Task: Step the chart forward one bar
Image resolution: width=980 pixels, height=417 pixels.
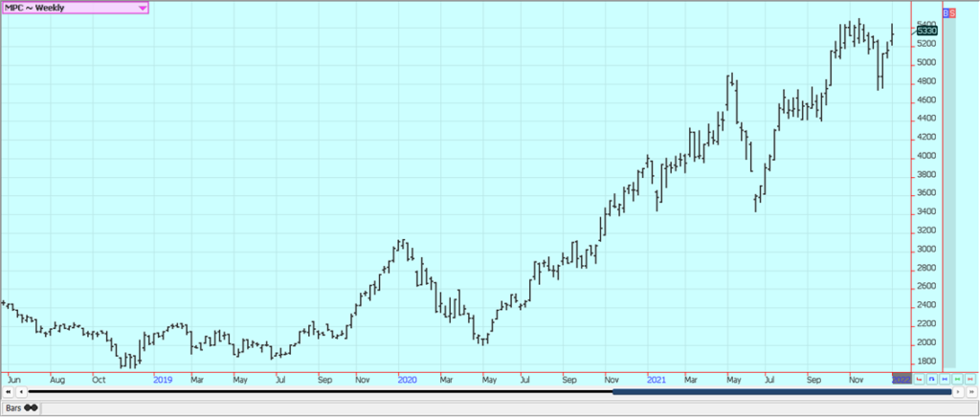Action: tap(958, 392)
